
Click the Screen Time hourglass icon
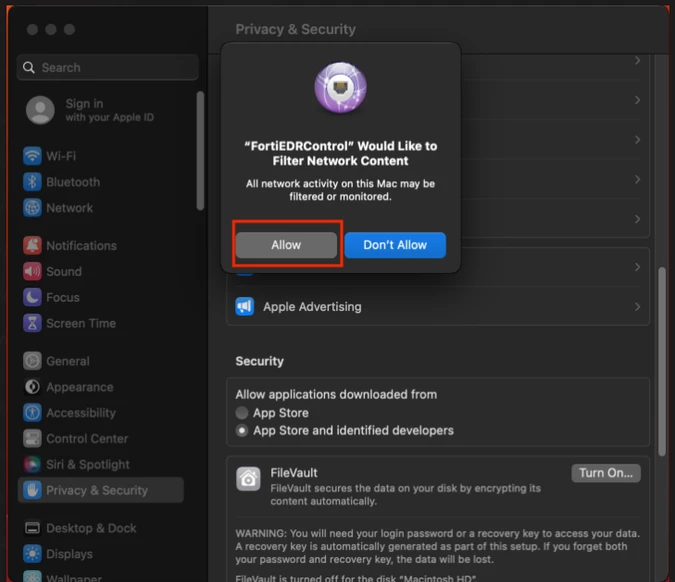pyautogui.click(x=32, y=323)
